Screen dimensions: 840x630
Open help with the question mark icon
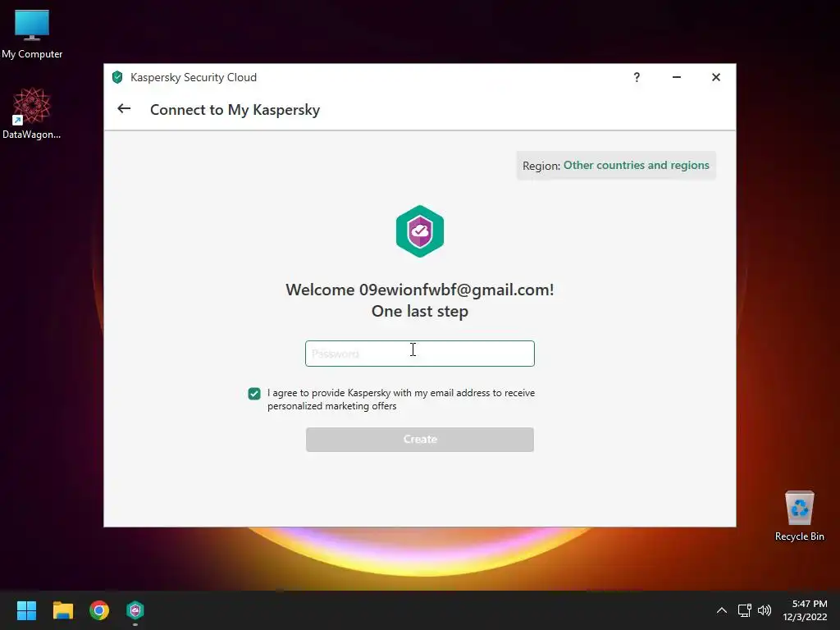point(637,77)
